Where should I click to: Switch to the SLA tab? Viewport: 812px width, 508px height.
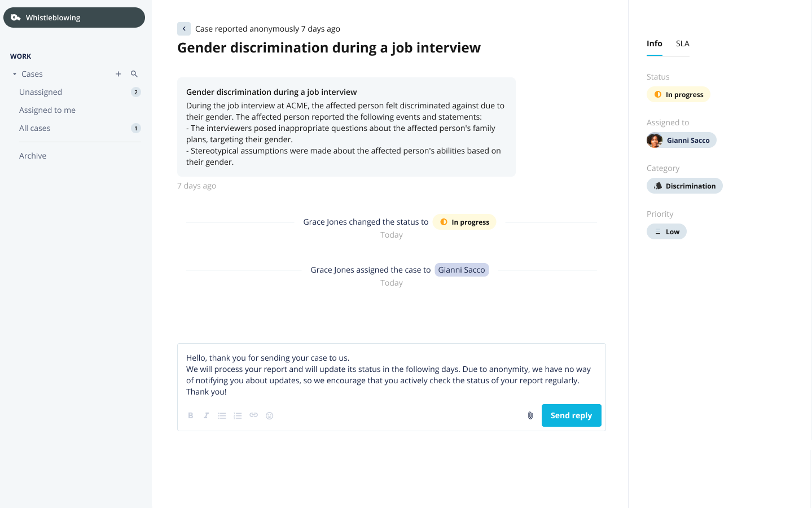683,43
